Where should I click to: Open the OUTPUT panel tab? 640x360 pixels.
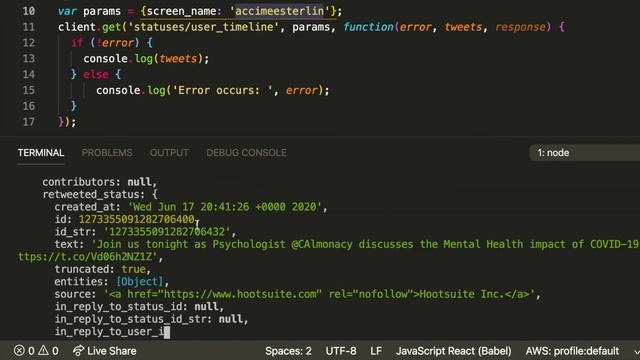(169, 153)
